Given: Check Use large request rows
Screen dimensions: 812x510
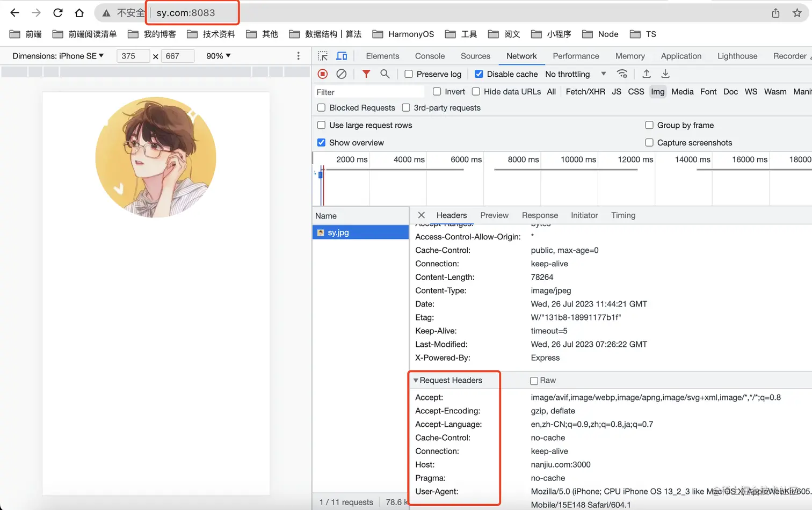Looking at the screenshot, I should (321, 125).
